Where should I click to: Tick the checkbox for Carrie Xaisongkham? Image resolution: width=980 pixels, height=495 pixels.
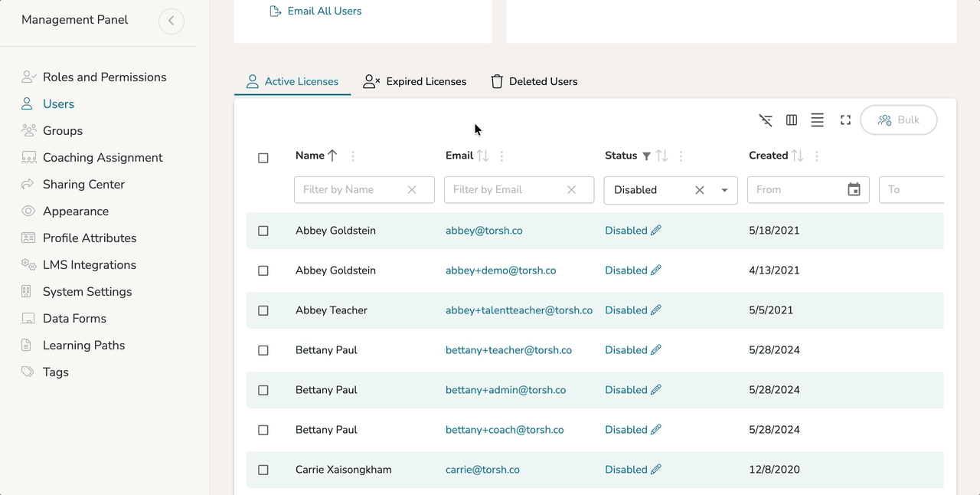click(263, 470)
